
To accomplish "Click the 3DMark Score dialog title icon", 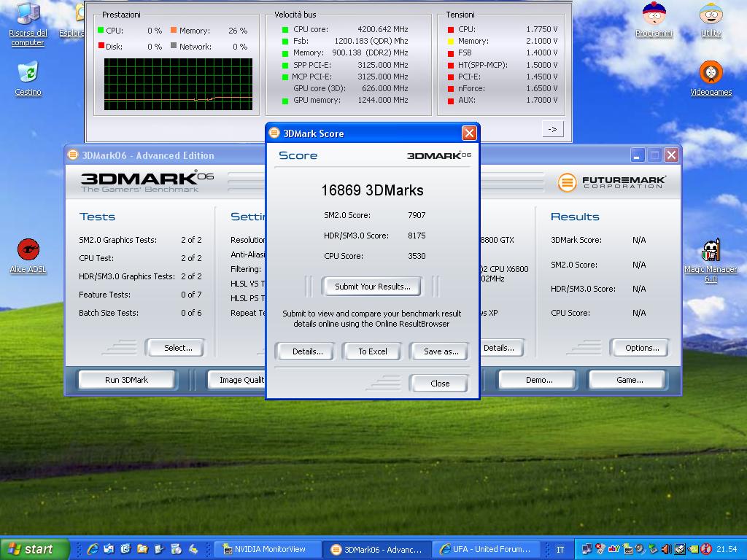I will (x=274, y=133).
